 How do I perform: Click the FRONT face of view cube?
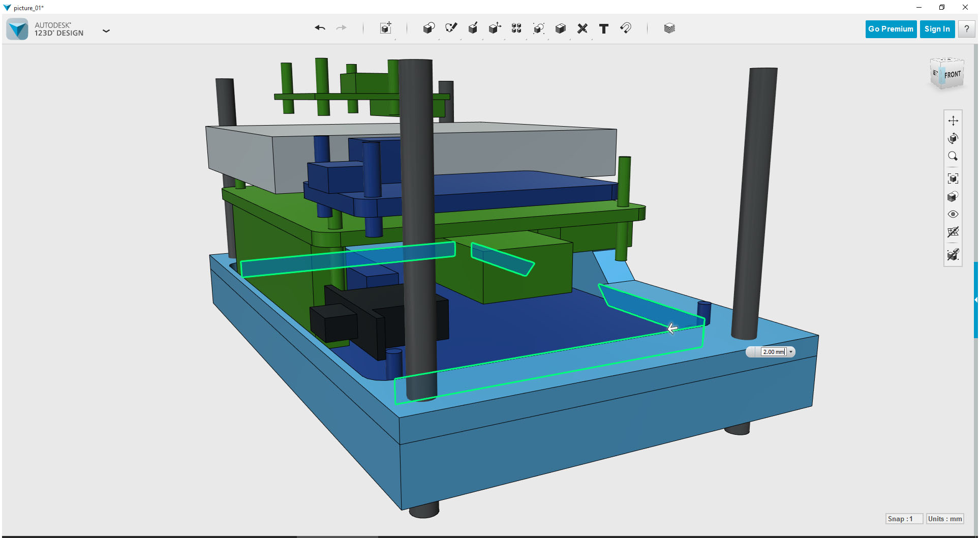(952, 75)
